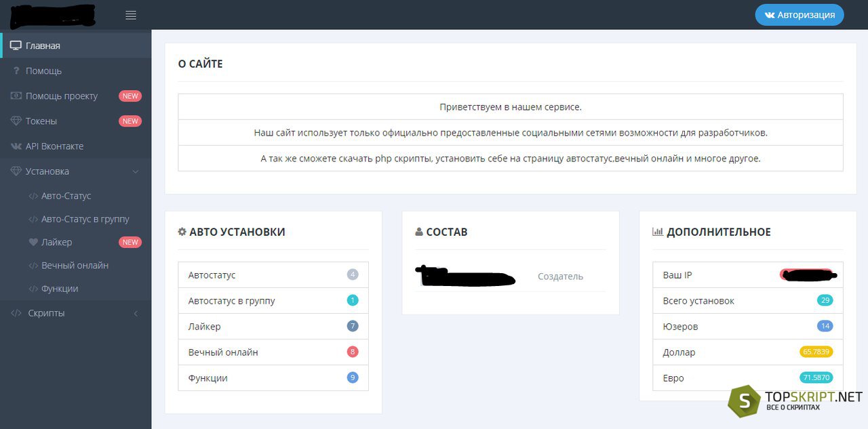Open the Помощь sidebar item
The height and width of the screenshot is (429, 868).
76,70
